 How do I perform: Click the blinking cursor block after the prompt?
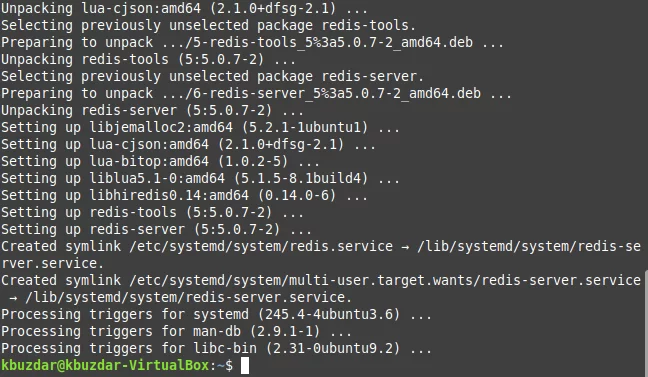pyautogui.click(x=245, y=365)
